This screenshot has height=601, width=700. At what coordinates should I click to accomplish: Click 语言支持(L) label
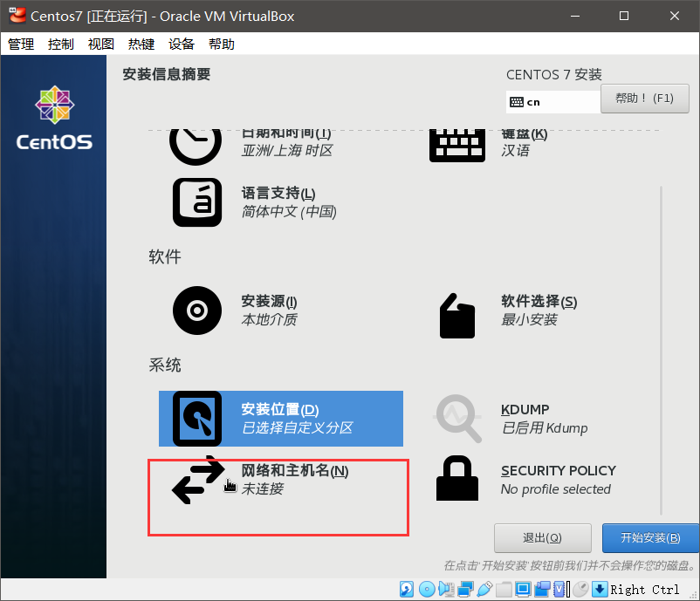pos(278,193)
